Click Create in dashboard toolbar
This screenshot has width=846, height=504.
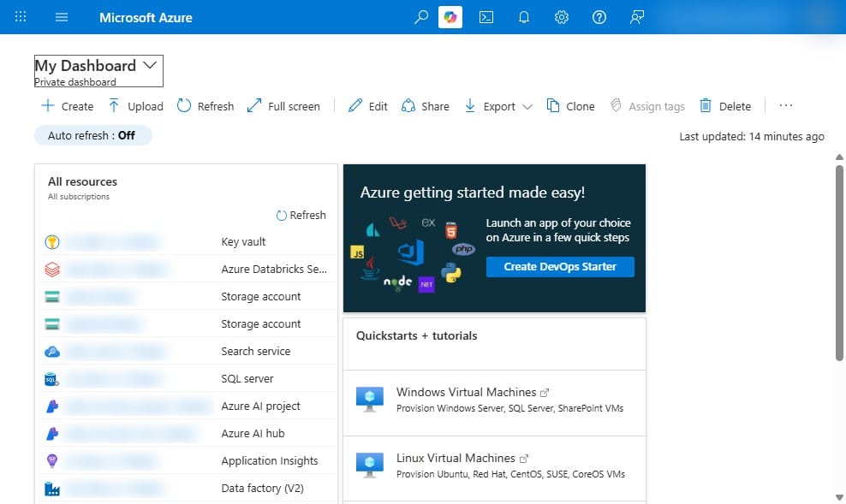68,106
